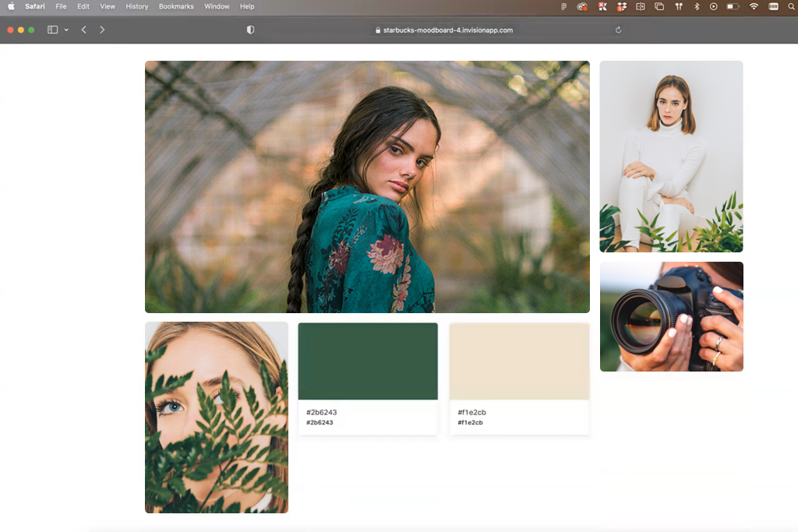This screenshot has height=532, width=798.
Task: Click the small bold #f1e2cb caption
Action: [x=470, y=422]
